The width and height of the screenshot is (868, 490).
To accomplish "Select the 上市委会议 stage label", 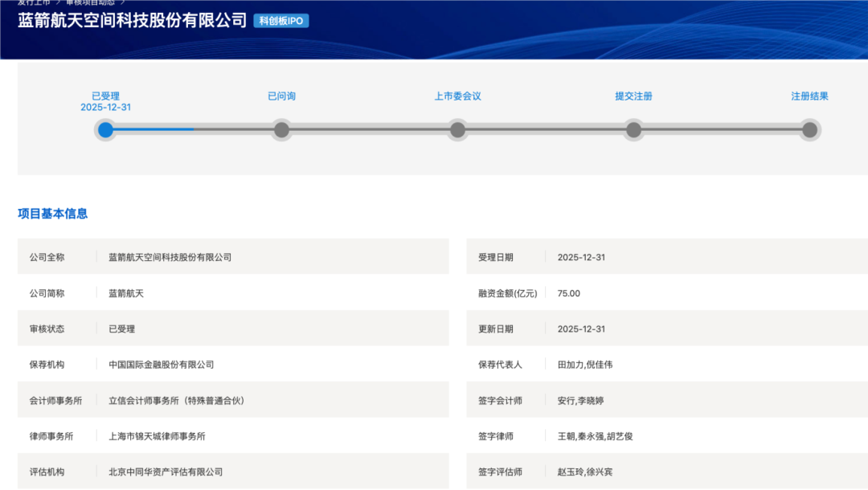I will (458, 96).
